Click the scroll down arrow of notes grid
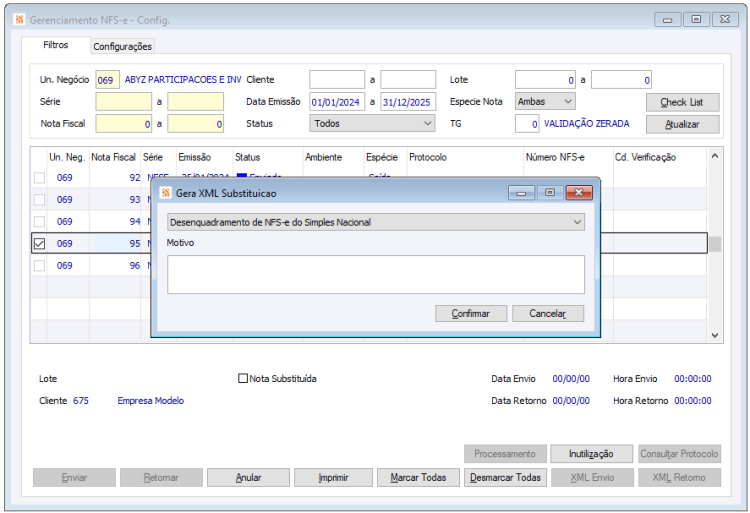Viewport: 750px width, 513px height. [x=715, y=336]
